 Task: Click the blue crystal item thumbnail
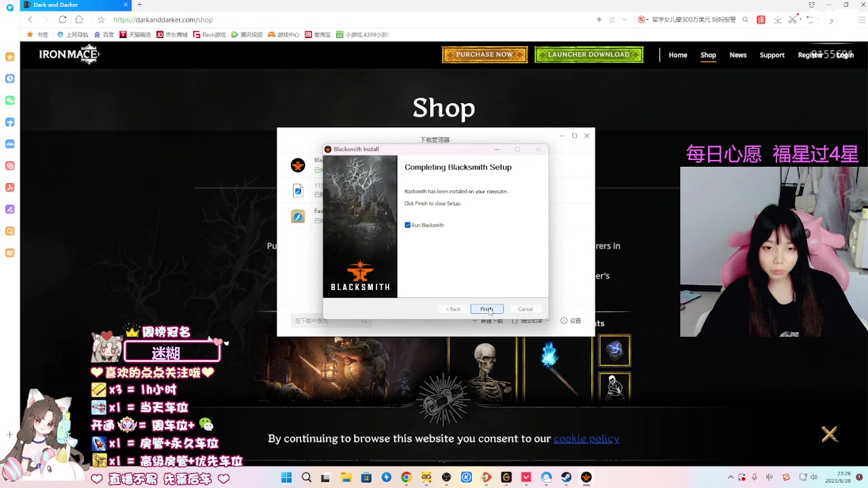click(614, 350)
